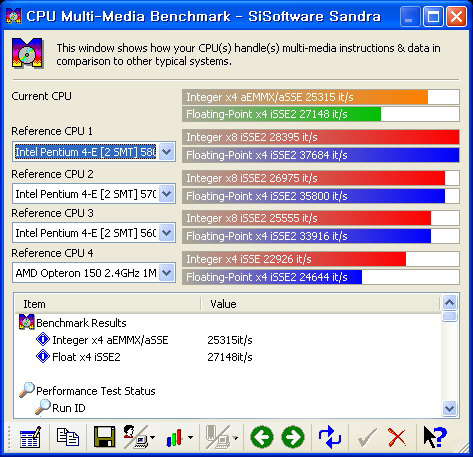Click the person-and-computer toolbar icon
Viewport: 473px width, 457px height.
(x=135, y=437)
